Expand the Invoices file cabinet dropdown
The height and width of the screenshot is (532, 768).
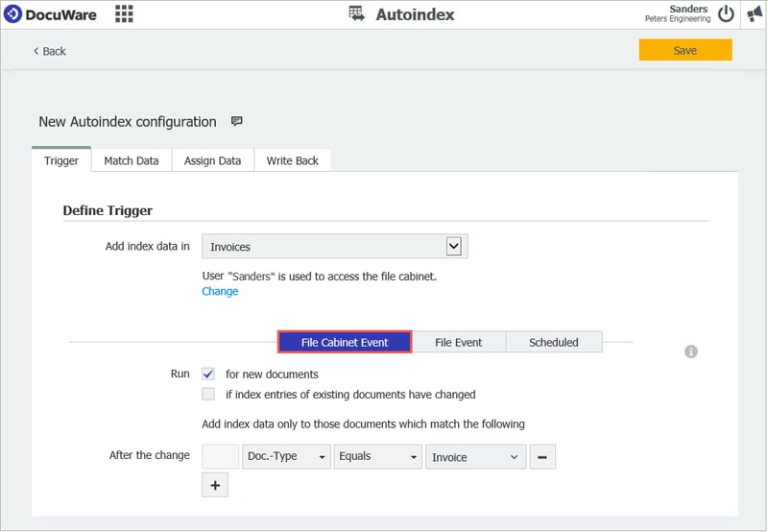(454, 247)
